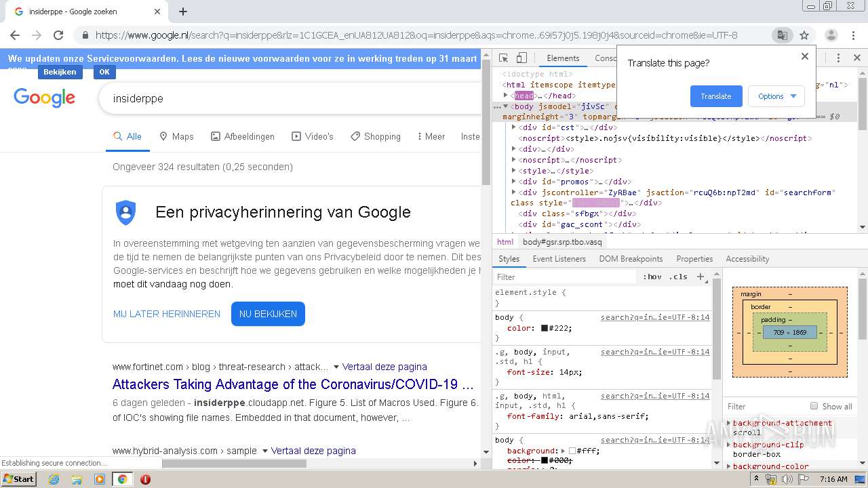Open the Chrome profile avatar

click(x=831, y=35)
